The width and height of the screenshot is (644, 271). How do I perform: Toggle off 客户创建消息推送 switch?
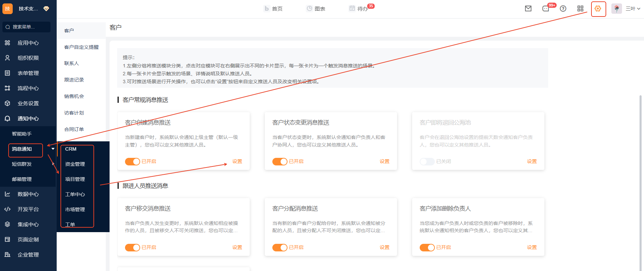pyautogui.click(x=133, y=162)
